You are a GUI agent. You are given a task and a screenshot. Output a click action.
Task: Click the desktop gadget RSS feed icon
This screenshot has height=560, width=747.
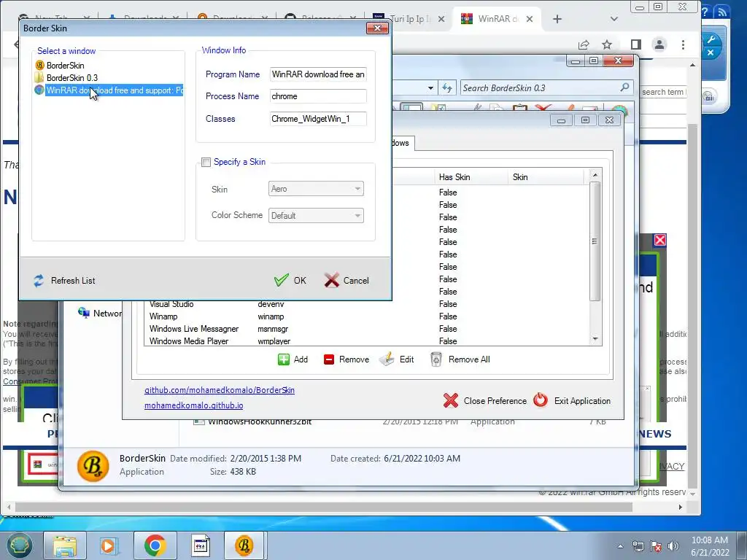[x=722, y=12]
